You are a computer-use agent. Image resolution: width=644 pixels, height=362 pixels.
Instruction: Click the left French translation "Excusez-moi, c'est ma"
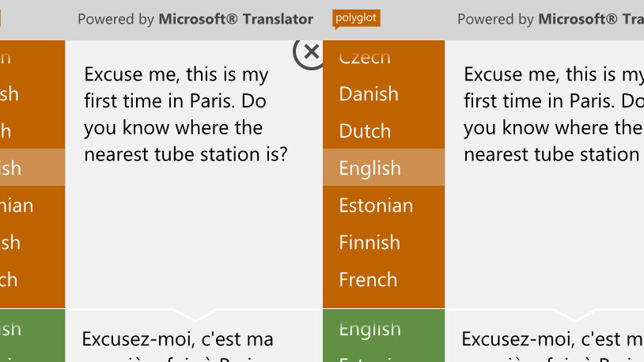(177, 340)
